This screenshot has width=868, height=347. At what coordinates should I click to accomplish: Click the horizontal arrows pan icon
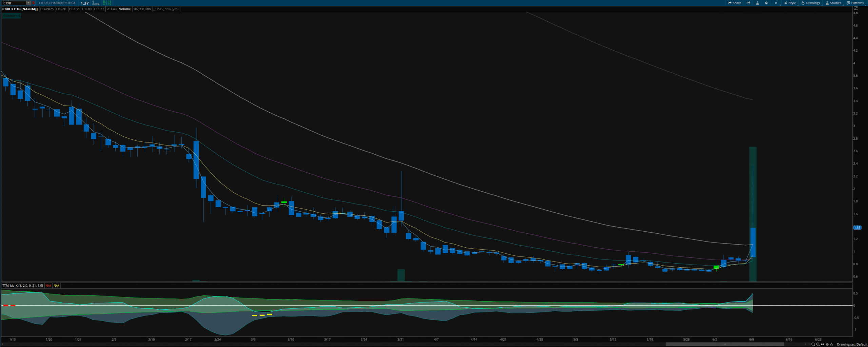pyautogui.click(x=822, y=344)
